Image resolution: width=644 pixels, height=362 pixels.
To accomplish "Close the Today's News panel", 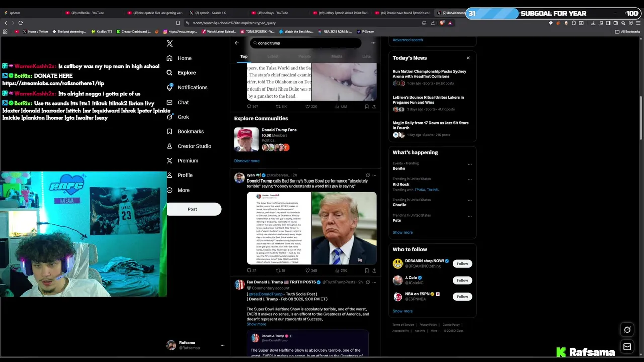I will click(468, 58).
